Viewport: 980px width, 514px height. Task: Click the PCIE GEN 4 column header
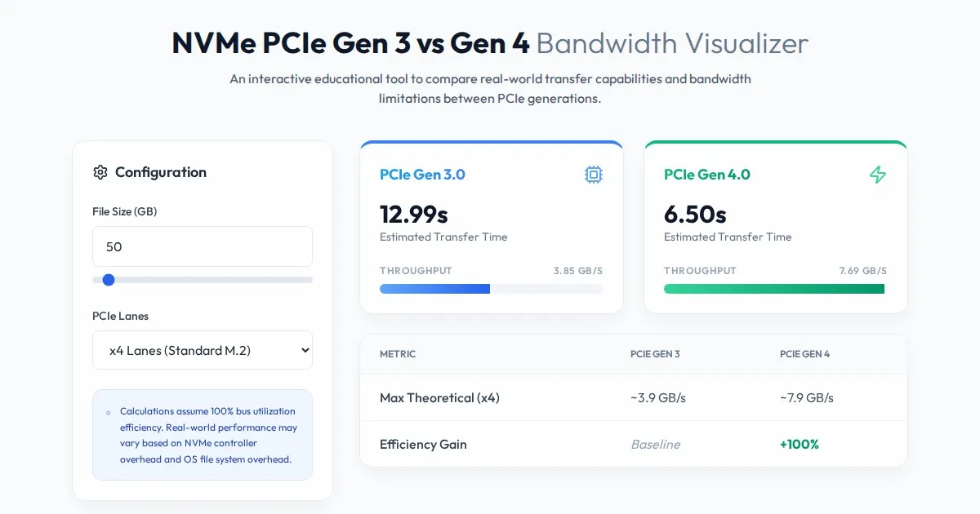click(x=804, y=354)
